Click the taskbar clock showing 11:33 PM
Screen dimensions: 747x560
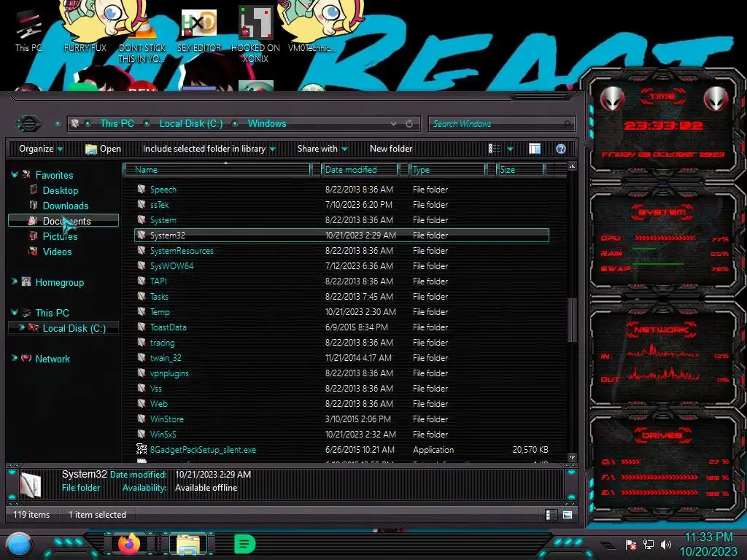tap(708, 537)
